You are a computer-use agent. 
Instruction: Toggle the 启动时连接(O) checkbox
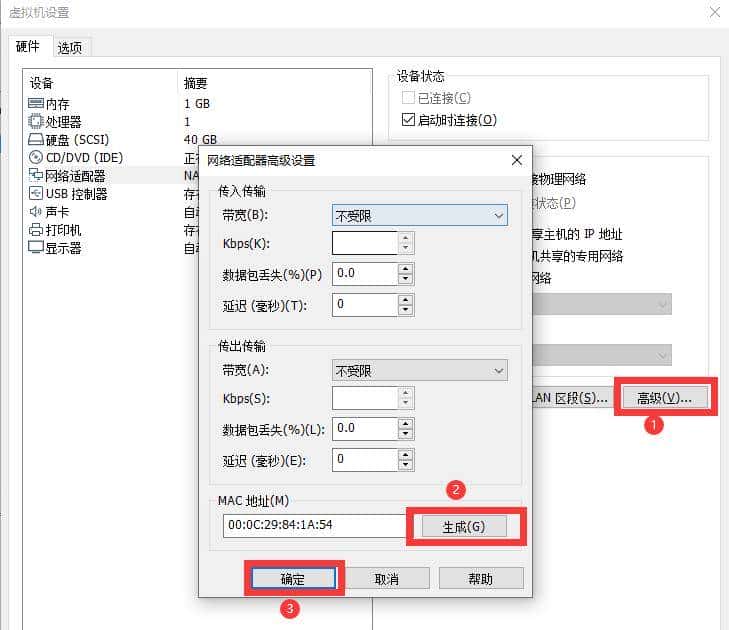(408, 120)
